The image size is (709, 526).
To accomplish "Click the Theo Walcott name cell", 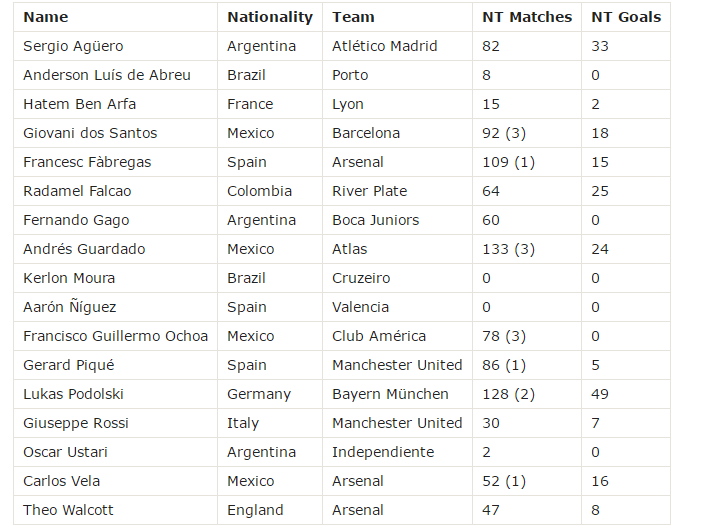I will click(68, 510).
